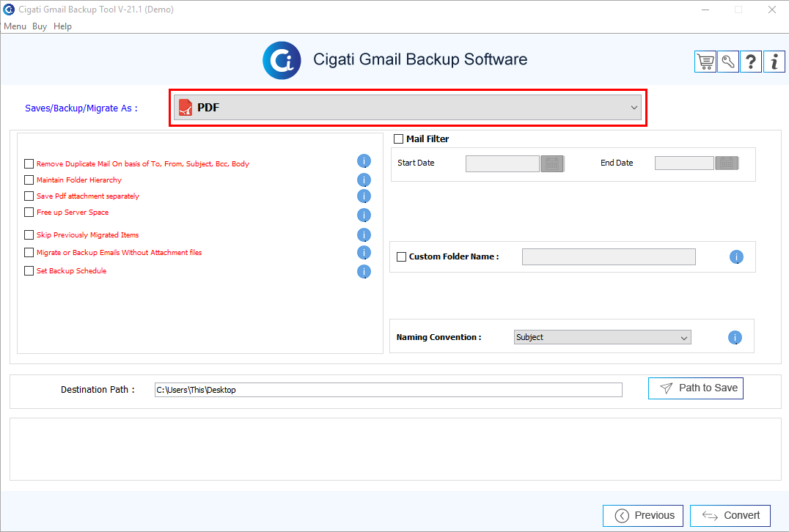This screenshot has height=532, width=789.
Task: Show info for Free up Server Space
Action: coord(364,215)
